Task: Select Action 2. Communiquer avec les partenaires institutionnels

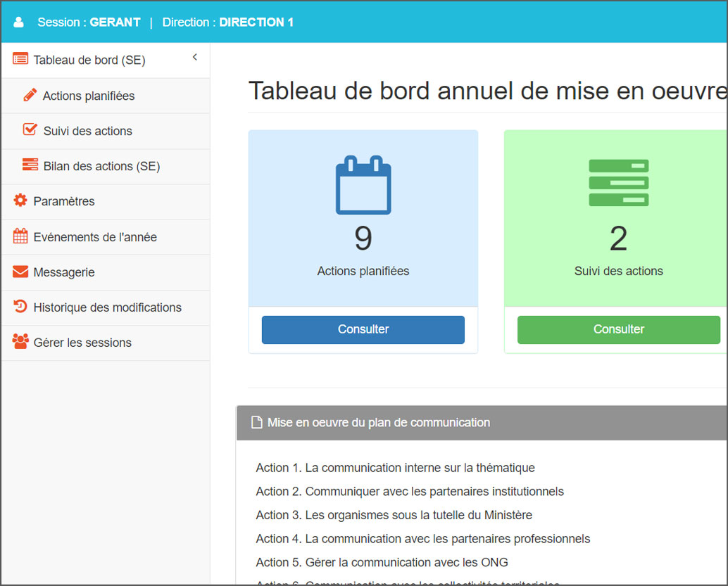Action: coord(410,491)
